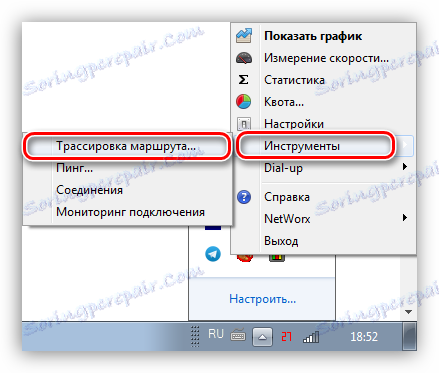The image size is (439, 373).
Task: Click the dotted taskbar toolbar grip
Action: [195, 336]
